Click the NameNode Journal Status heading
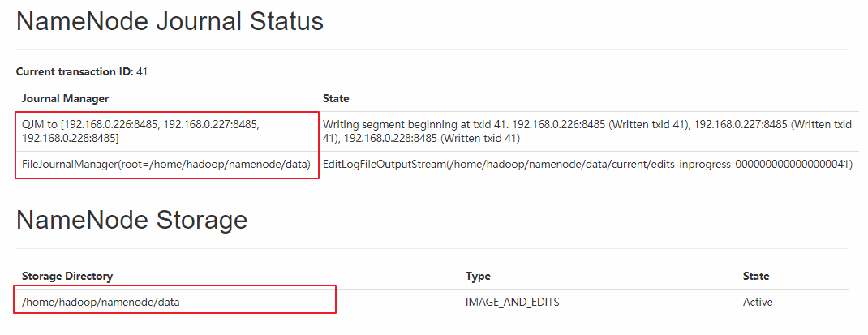868x335 pixels. (170, 22)
